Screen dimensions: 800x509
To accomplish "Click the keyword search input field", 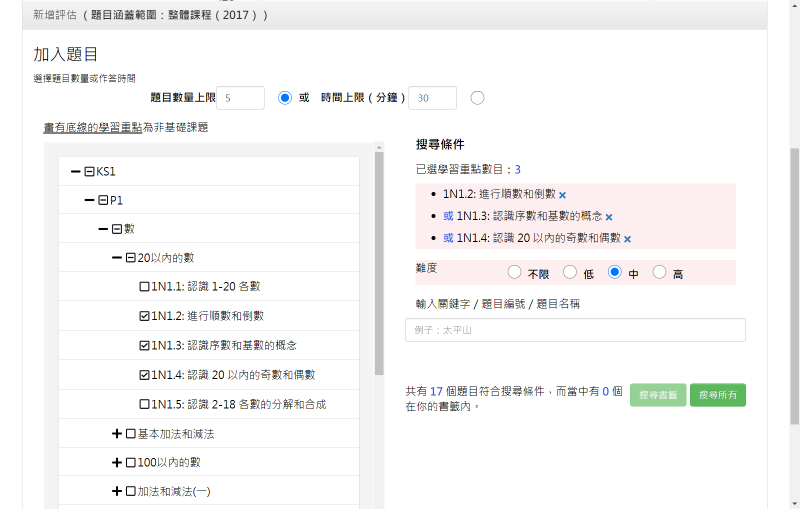I will click(x=575, y=330).
